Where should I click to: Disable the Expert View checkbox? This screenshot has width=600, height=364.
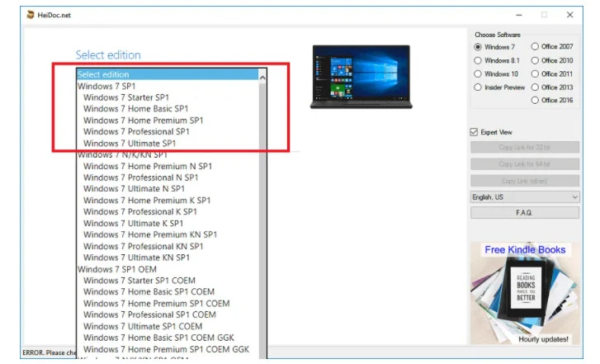click(x=474, y=132)
